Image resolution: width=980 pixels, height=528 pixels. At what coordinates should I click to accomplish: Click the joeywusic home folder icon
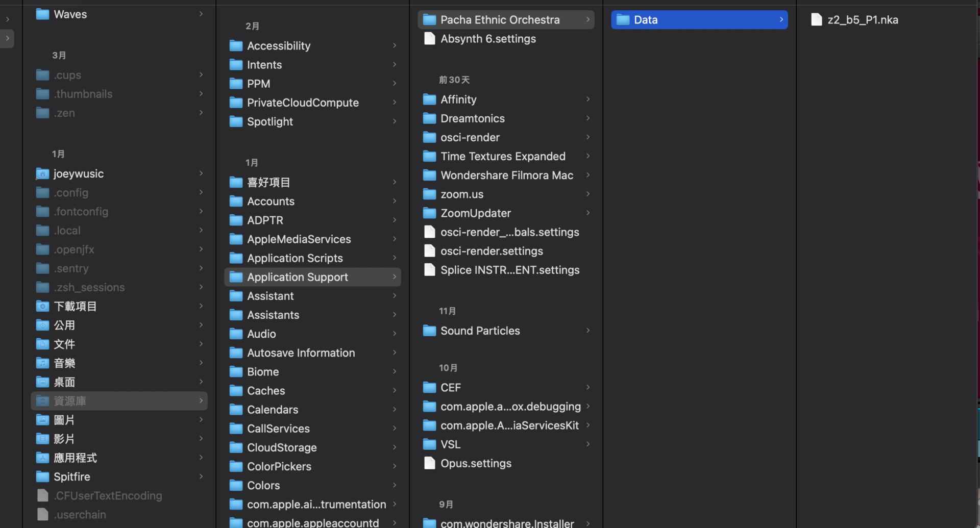coord(42,174)
